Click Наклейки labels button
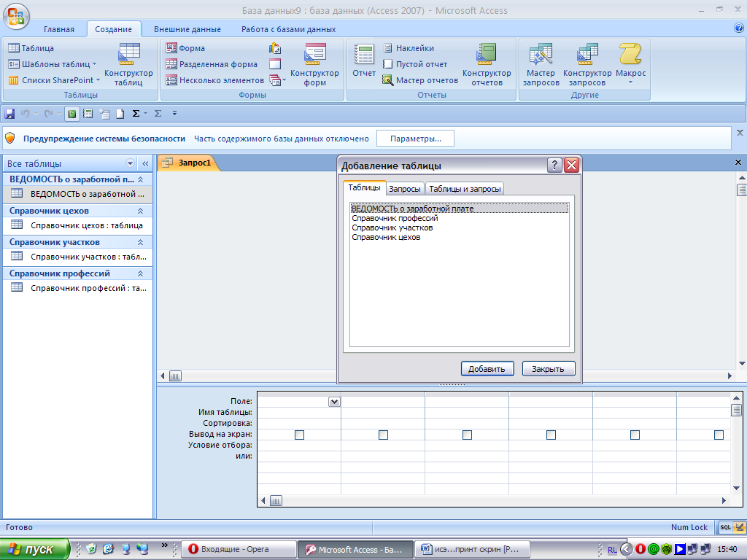This screenshot has height=560, width=747. [409, 48]
